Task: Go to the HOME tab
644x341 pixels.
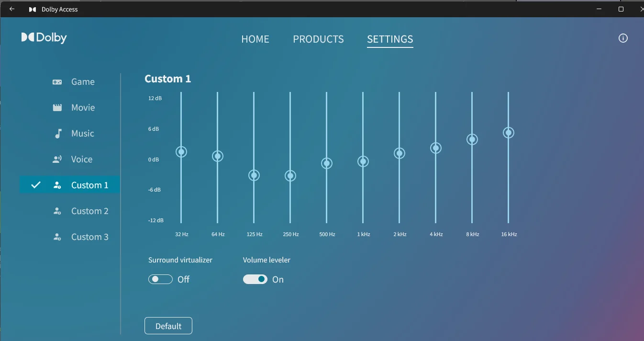Action: pos(255,39)
